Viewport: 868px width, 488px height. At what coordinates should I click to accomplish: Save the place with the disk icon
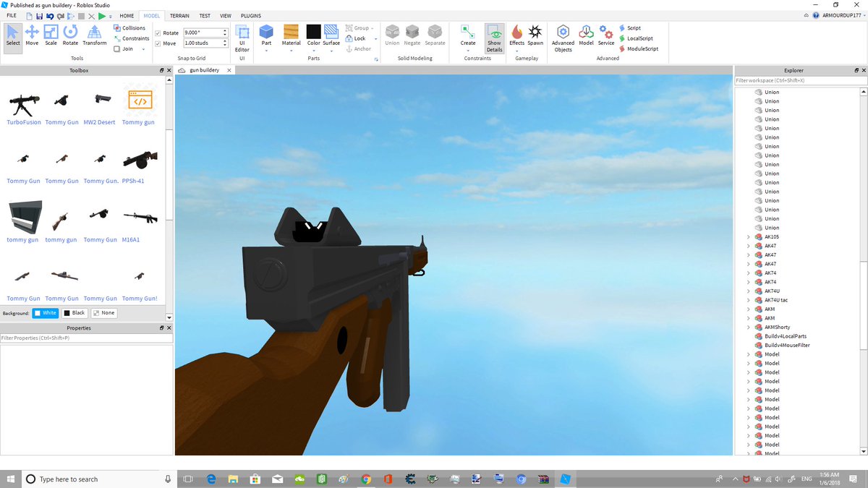(38, 15)
